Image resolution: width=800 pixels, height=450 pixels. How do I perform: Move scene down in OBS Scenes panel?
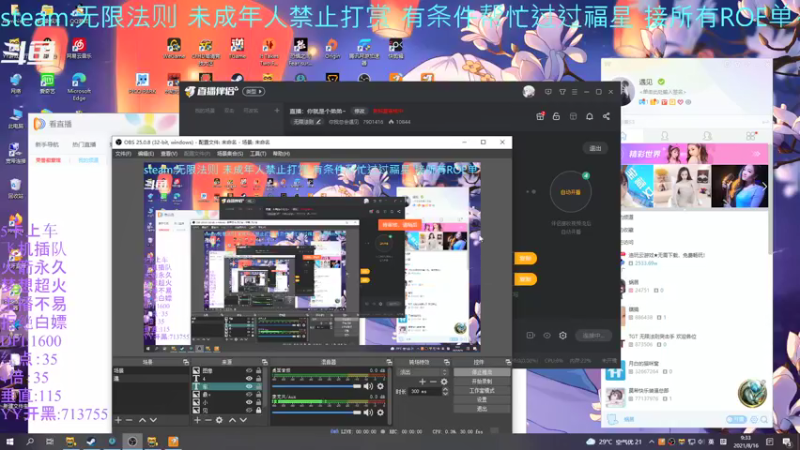click(153, 420)
